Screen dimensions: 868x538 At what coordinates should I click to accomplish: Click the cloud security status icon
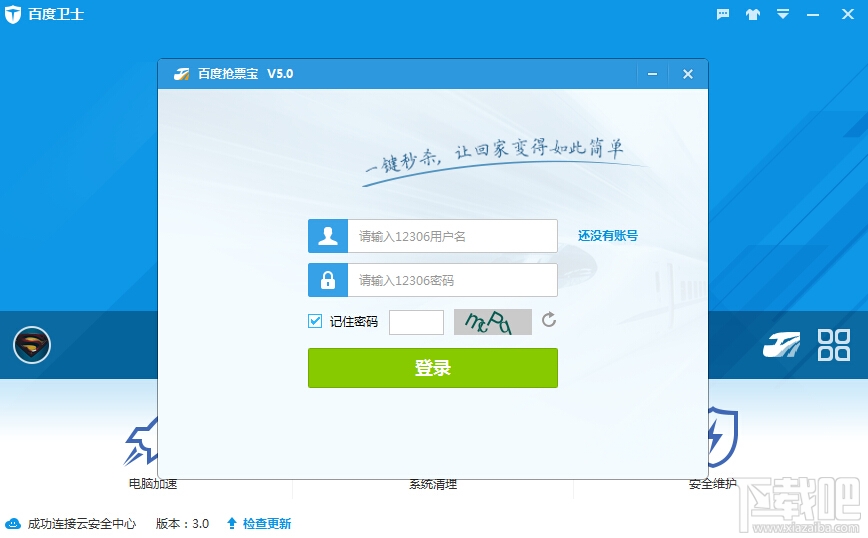pyautogui.click(x=13, y=524)
